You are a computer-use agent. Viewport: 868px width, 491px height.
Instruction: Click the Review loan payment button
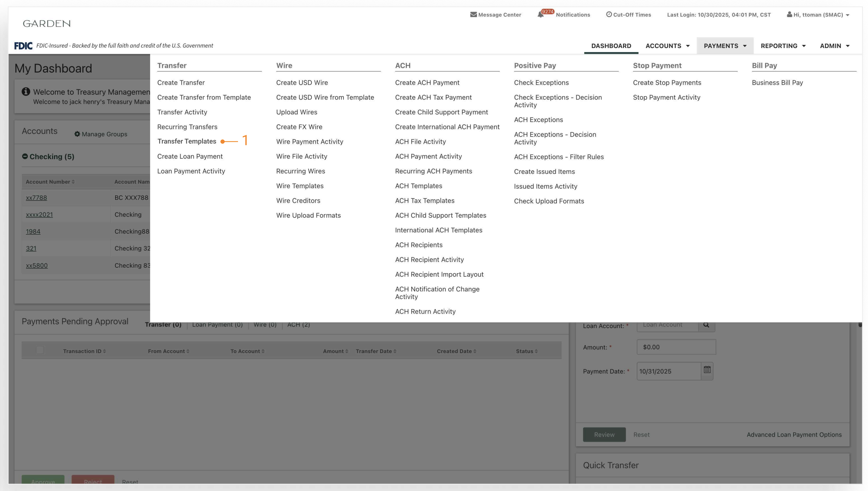[x=604, y=434]
